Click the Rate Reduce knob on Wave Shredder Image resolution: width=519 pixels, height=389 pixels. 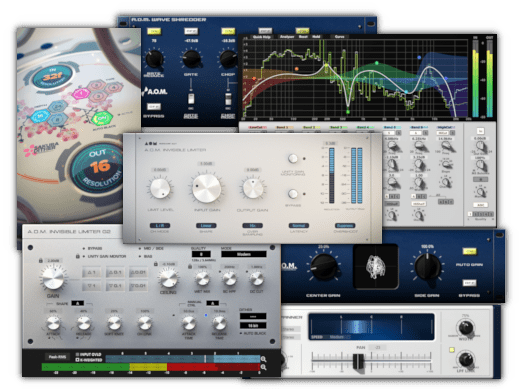coord(154,59)
